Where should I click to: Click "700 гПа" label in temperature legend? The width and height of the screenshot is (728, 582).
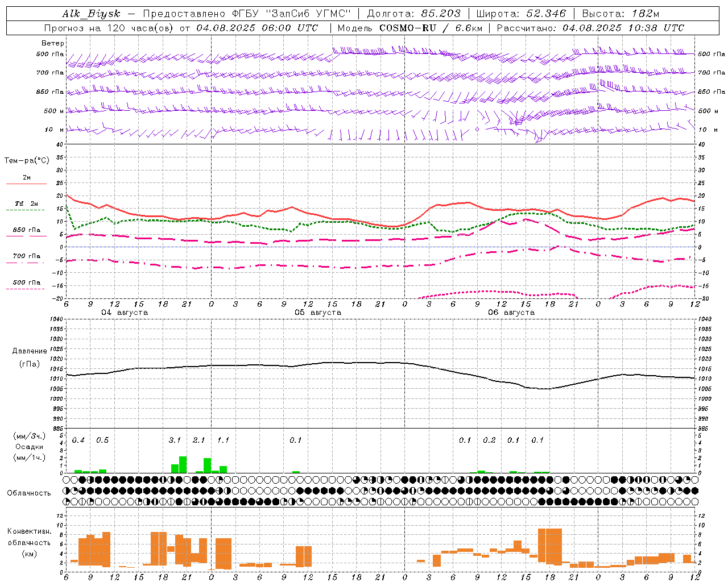coord(27,256)
